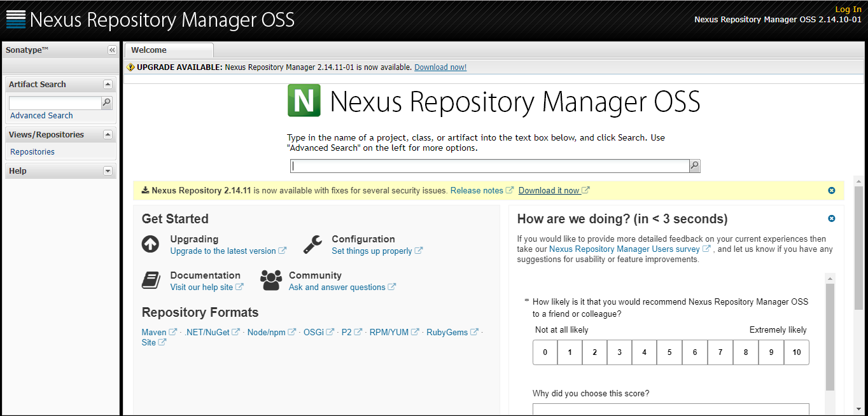Image resolution: width=868 pixels, height=416 pixels.
Task: Click Upgrade to the latest version
Action: coord(228,251)
